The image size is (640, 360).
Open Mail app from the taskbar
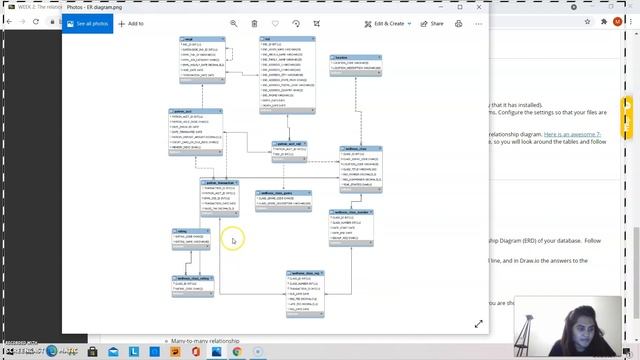point(113,351)
